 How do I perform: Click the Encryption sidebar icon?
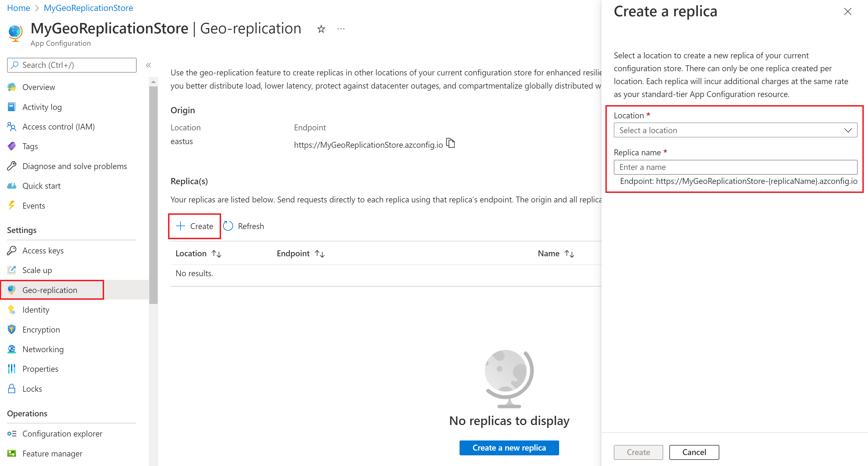[11, 329]
